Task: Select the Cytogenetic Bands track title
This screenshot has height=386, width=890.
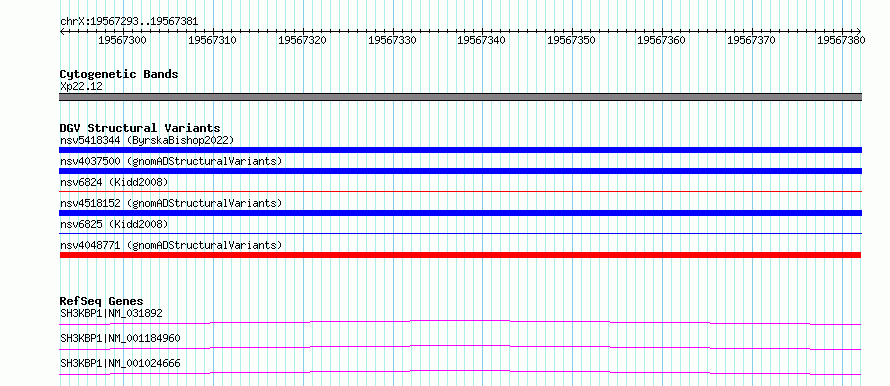Action: [119, 74]
